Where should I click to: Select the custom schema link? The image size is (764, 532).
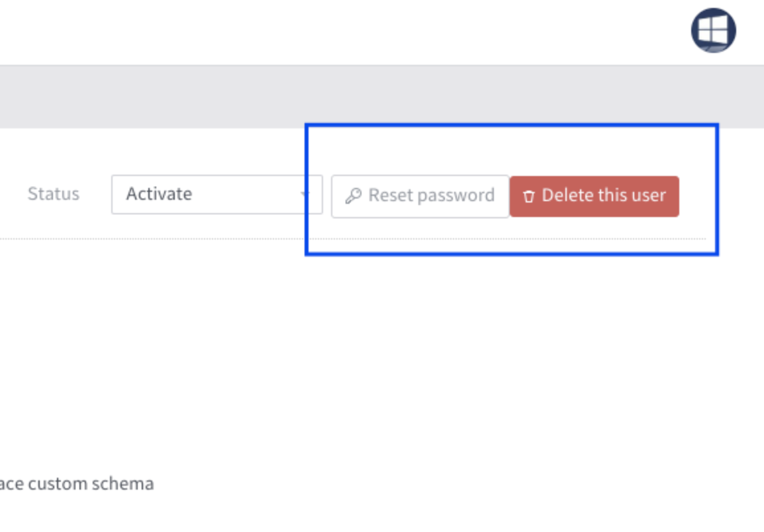coord(77,483)
